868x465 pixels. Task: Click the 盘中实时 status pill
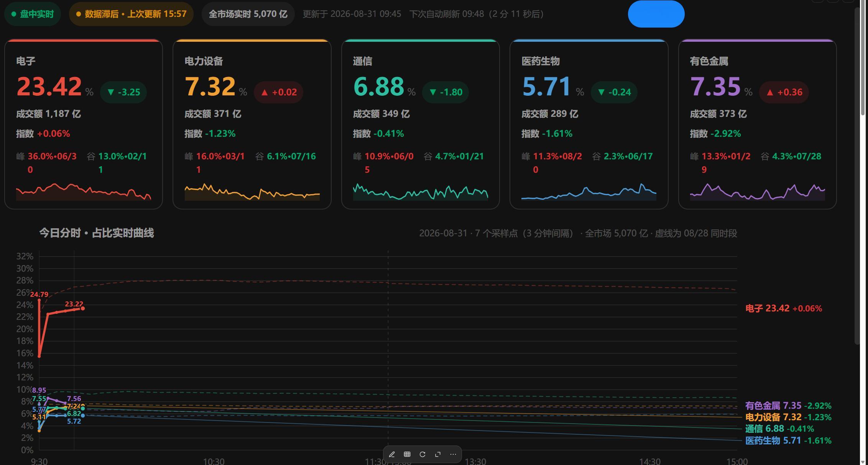click(x=33, y=14)
